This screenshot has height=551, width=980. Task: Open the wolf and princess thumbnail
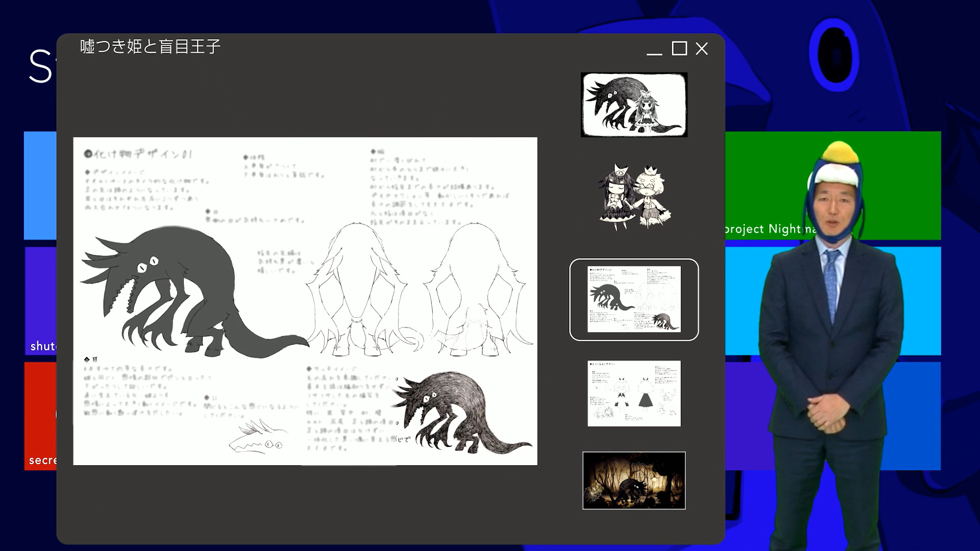click(x=634, y=105)
